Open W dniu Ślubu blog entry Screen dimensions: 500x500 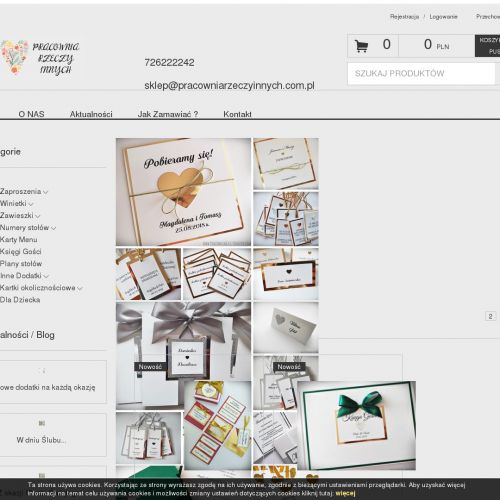pyautogui.click(x=41, y=440)
